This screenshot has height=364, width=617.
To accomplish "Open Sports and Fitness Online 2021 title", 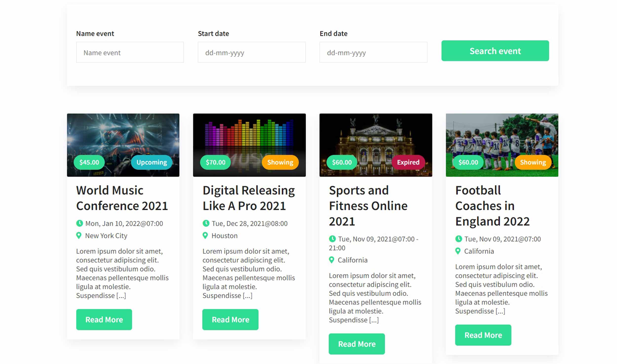I will 368,206.
